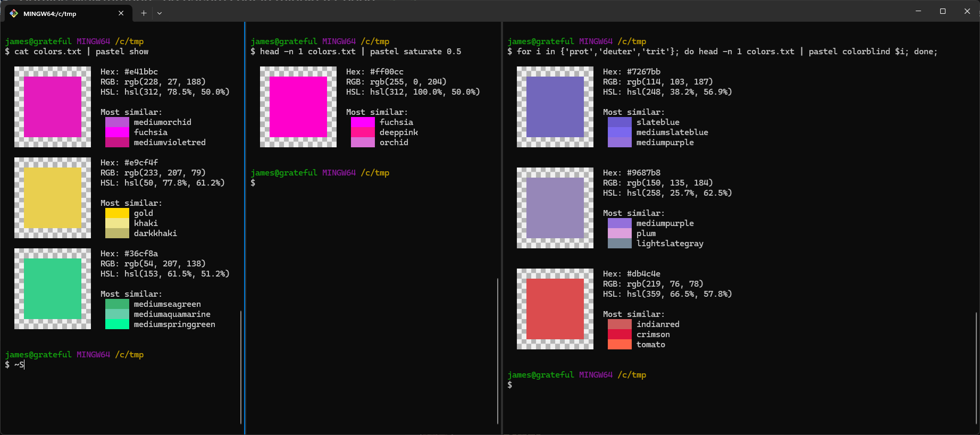Open the new tab profile dropdown
The image size is (980, 435).
tap(160, 13)
